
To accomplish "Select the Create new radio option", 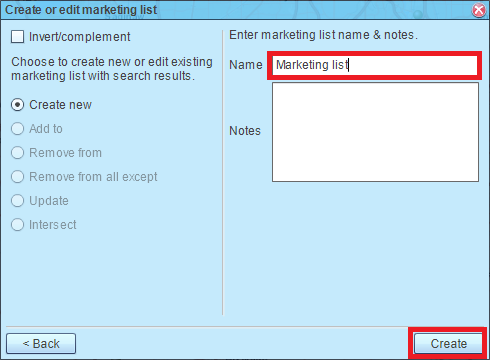I will [17, 105].
